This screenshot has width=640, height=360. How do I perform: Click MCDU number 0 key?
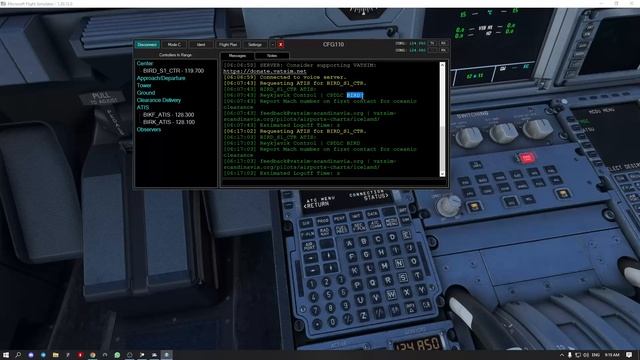click(x=332, y=322)
